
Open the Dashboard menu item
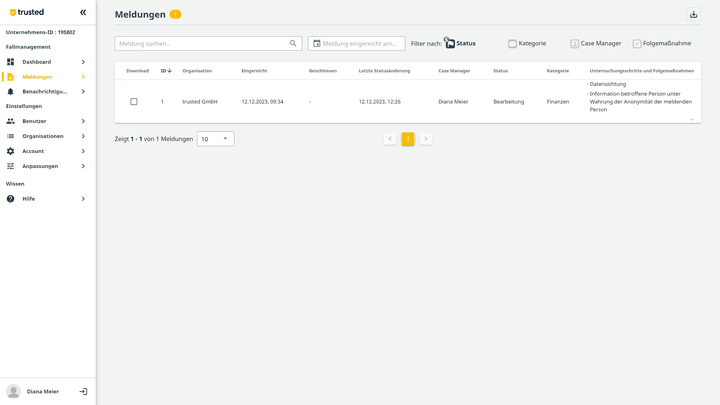(37, 62)
